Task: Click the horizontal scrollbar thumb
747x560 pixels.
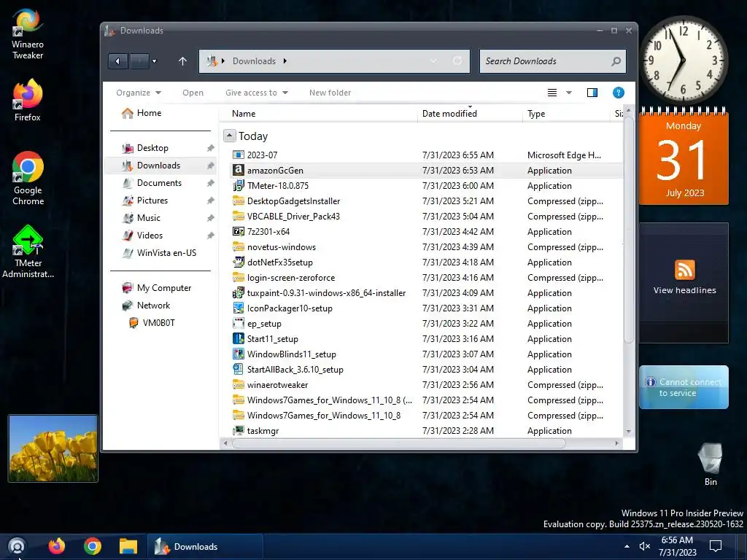Action: click(x=399, y=443)
